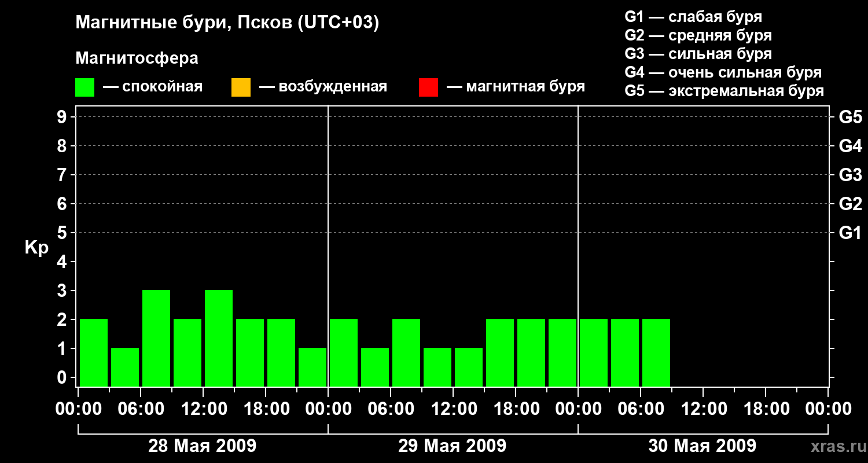Click the 30 May 00:00–03:00 bar
868x463 pixels.
(x=594, y=352)
